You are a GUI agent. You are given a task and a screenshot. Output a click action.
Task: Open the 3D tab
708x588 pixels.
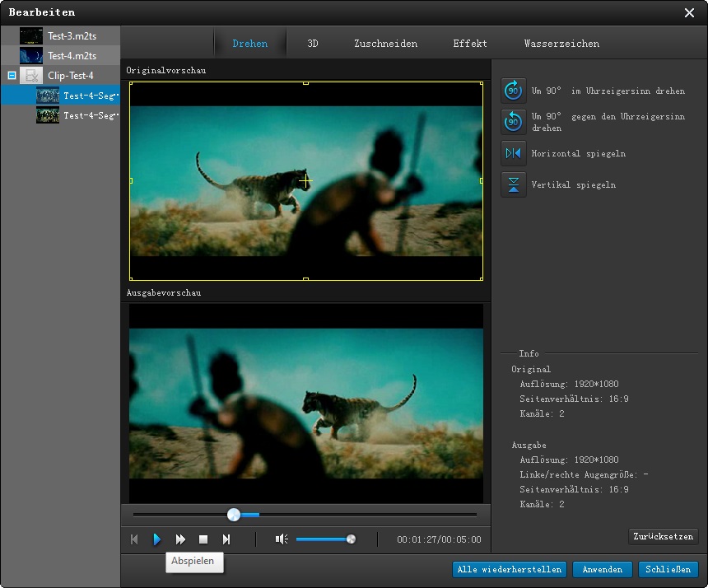pos(313,44)
